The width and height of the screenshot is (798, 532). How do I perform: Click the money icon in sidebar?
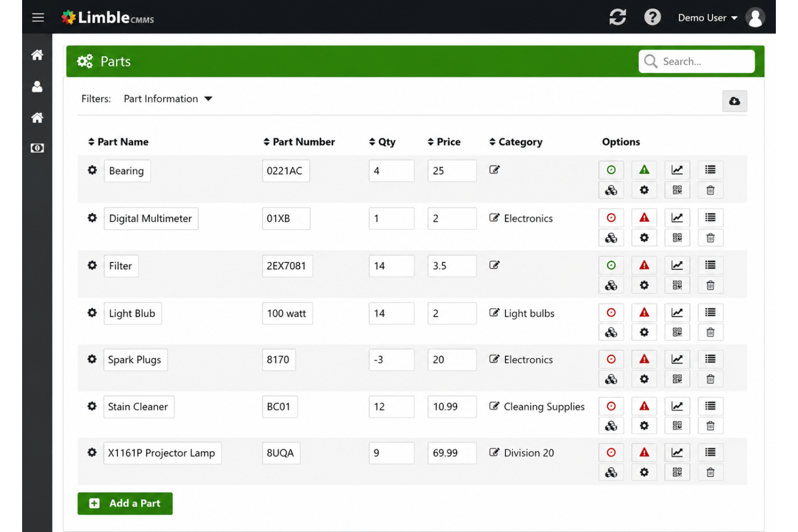pos(37,148)
